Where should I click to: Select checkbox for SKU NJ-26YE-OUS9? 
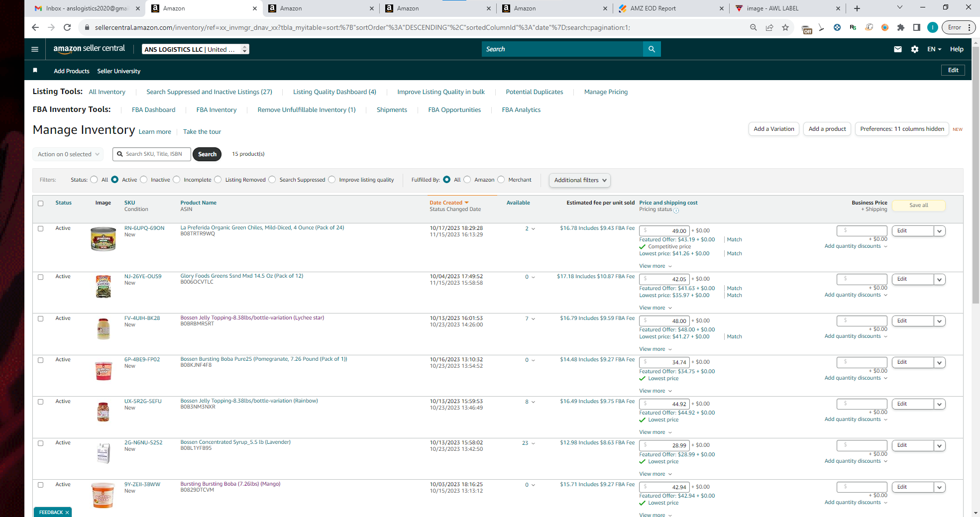point(41,277)
